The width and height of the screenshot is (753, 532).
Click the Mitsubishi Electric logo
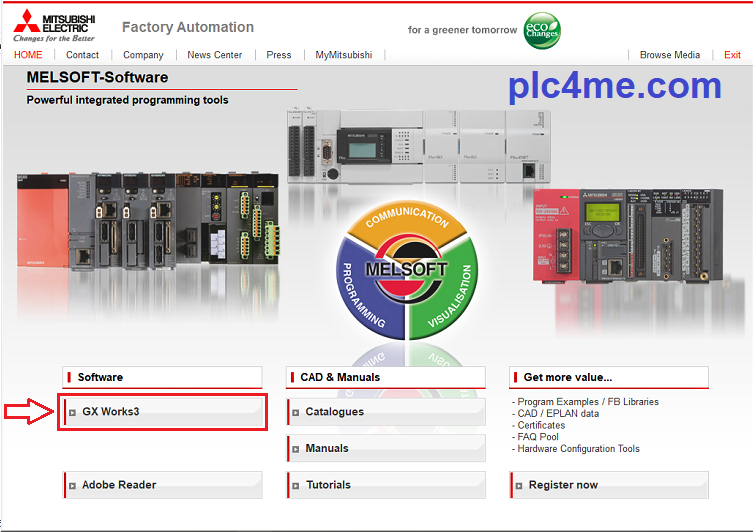(53, 23)
